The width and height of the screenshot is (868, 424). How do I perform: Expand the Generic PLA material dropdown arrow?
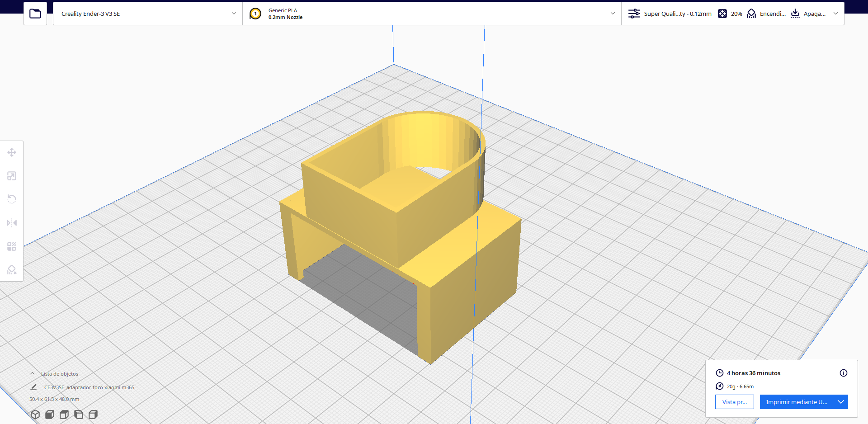pyautogui.click(x=613, y=14)
